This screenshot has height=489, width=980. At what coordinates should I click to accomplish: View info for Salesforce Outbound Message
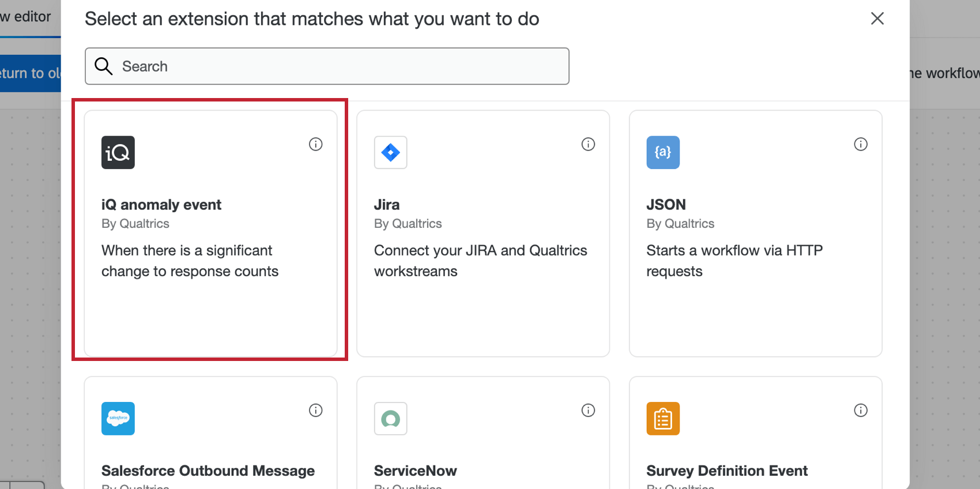click(315, 411)
